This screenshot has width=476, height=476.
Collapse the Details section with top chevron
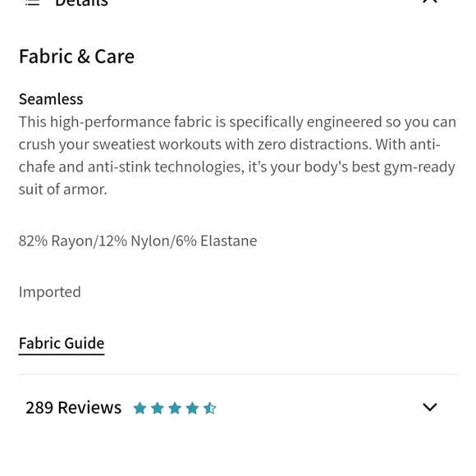(429, 2)
